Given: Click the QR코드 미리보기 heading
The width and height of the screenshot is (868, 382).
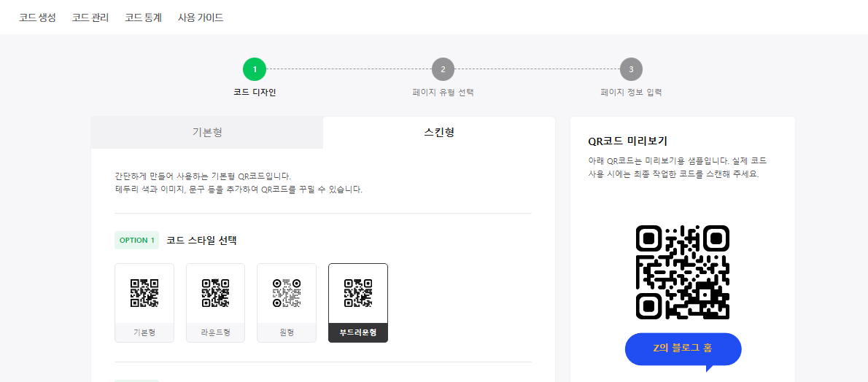Looking at the screenshot, I should pos(627,141).
